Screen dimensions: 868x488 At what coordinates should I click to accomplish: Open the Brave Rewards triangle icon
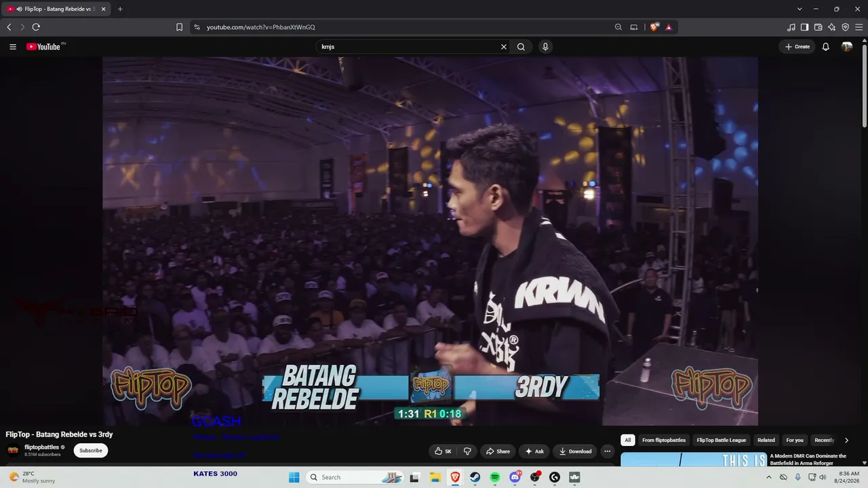pyautogui.click(x=669, y=27)
